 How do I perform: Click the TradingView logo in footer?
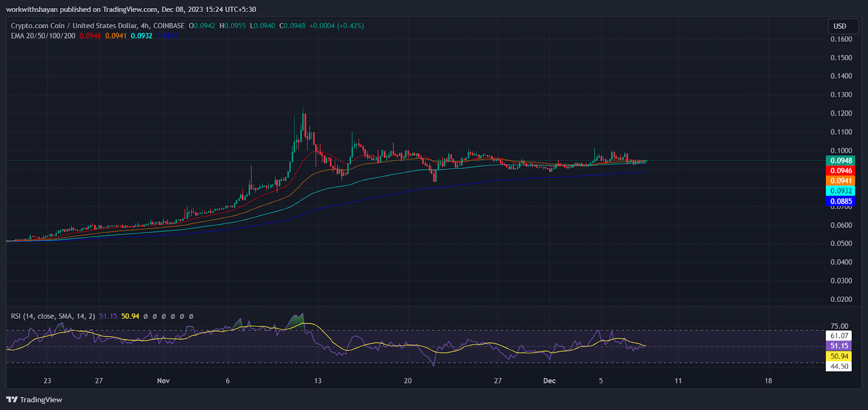click(34, 400)
